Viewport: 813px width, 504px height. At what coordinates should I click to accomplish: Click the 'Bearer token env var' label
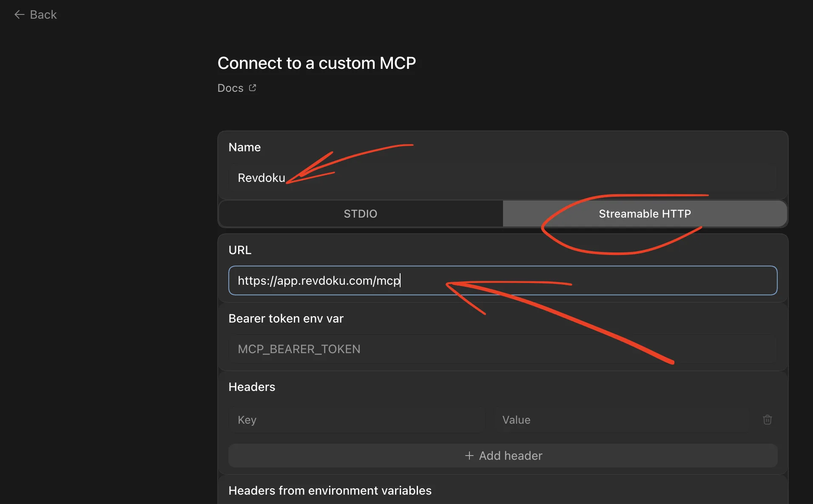click(x=286, y=319)
